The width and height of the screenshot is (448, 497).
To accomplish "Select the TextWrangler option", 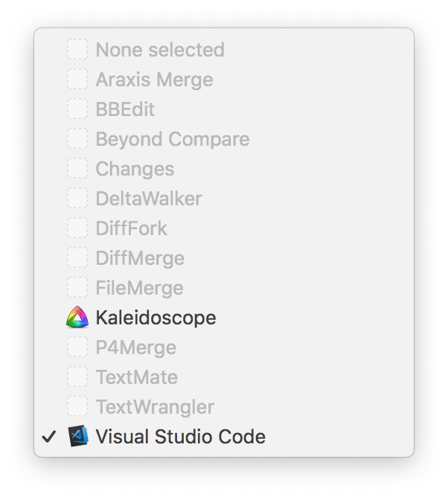I will (224, 406).
